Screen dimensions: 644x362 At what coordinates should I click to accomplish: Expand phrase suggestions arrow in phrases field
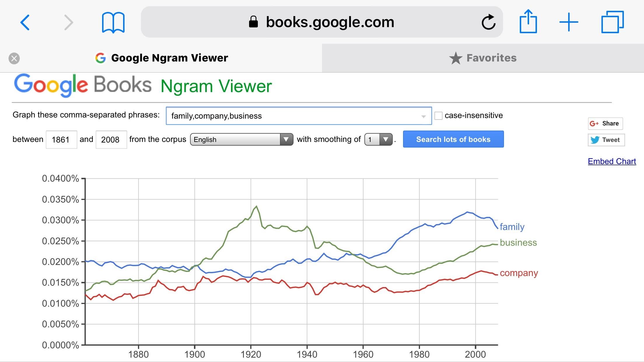[x=423, y=116]
